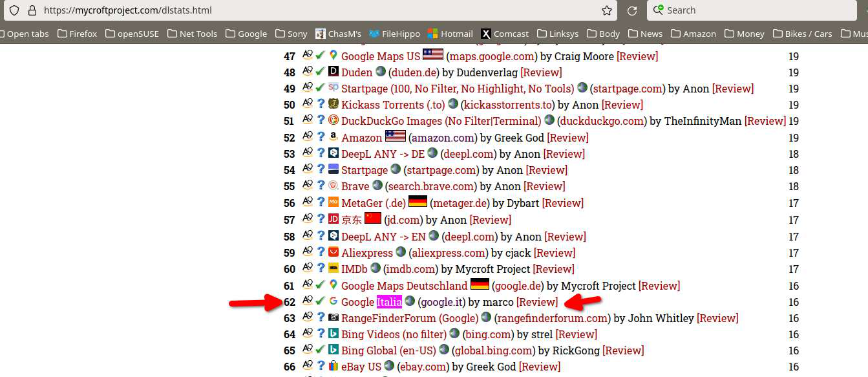
Task: Click the Brave lion favicon
Action: [333, 185]
